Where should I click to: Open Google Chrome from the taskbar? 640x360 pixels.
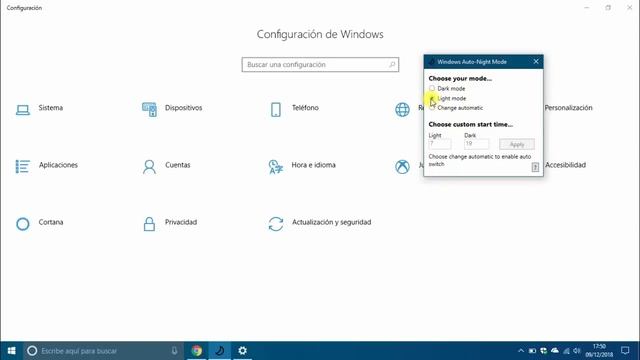tap(197, 351)
